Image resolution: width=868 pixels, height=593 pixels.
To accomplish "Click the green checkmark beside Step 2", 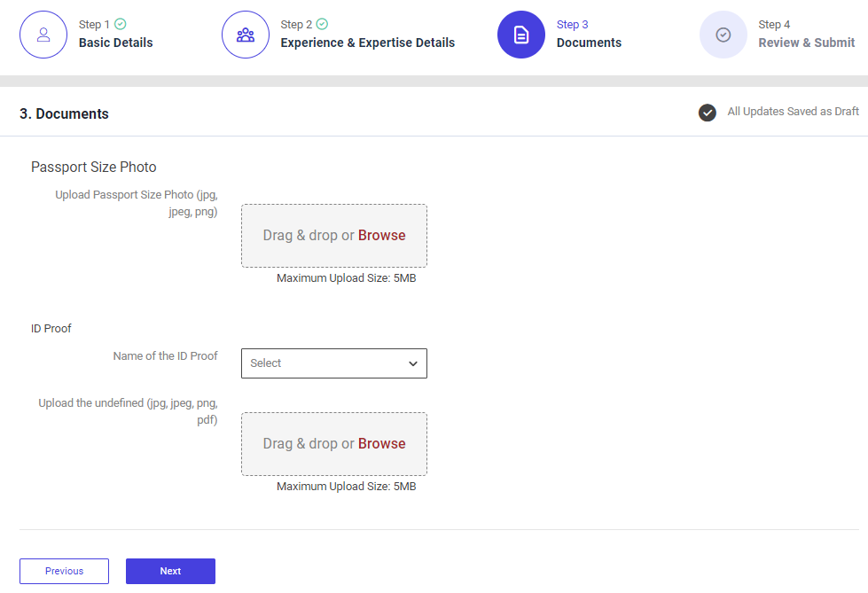I will [x=322, y=24].
